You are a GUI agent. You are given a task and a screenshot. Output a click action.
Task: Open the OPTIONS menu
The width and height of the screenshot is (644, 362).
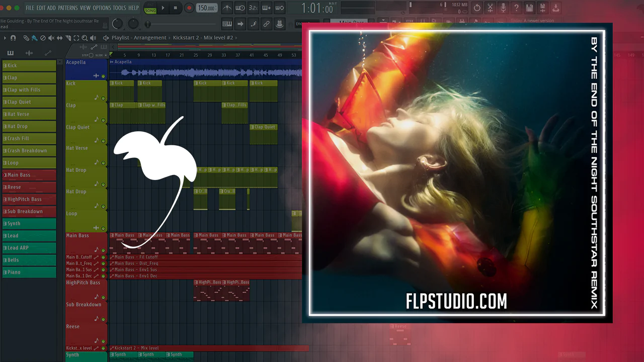tap(102, 8)
